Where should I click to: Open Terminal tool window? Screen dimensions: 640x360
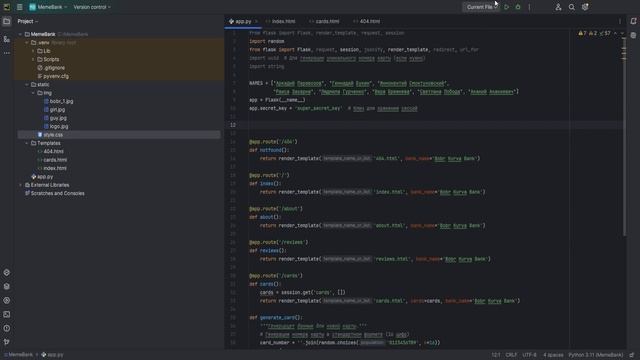pyautogui.click(x=7, y=314)
